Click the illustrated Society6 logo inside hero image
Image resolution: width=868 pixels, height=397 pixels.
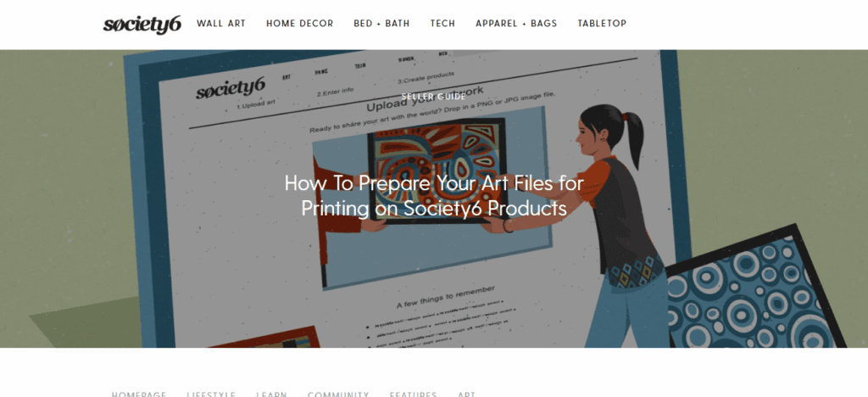[x=231, y=88]
